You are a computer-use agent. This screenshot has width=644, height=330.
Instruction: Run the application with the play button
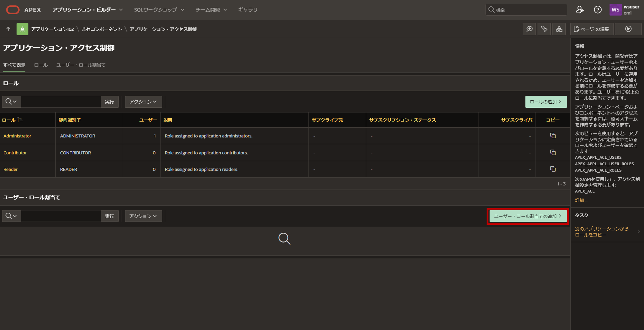point(628,29)
